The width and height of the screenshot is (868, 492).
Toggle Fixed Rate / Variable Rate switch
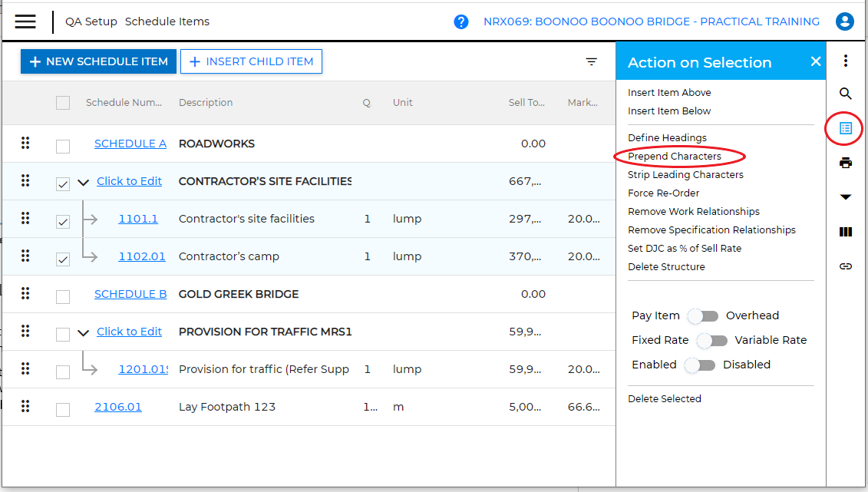tap(712, 340)
